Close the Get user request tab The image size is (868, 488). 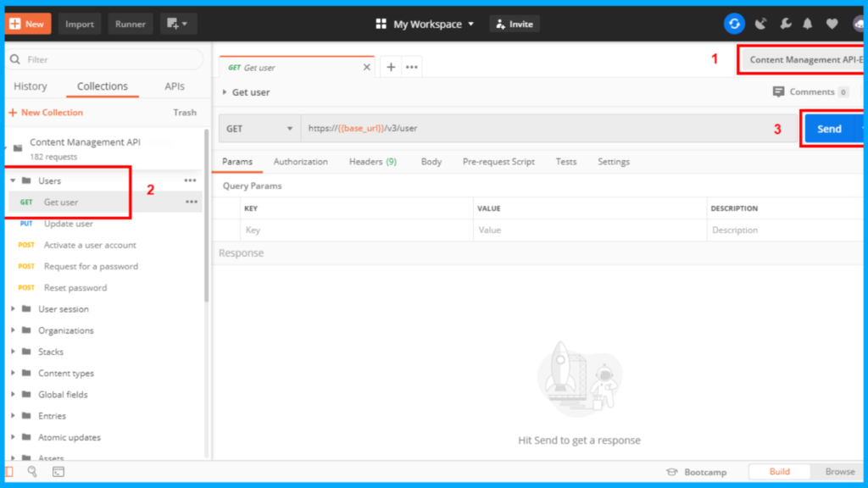tap(367, 67)
